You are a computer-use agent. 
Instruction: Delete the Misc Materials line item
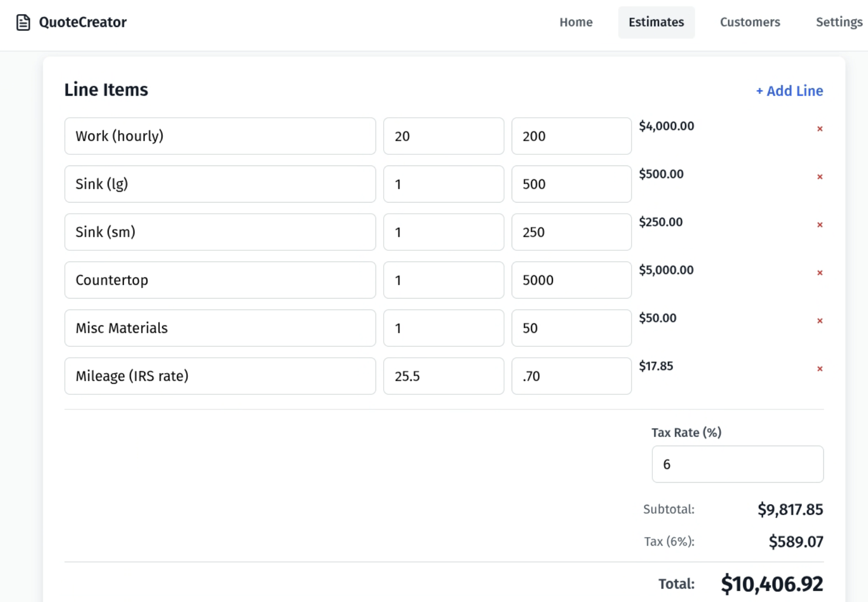click(x=820, y=321)
